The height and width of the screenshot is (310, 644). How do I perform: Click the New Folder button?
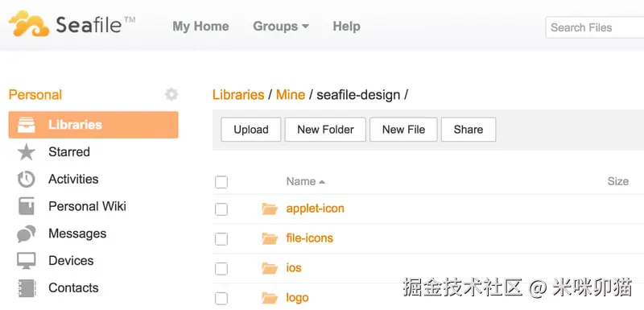325,130
